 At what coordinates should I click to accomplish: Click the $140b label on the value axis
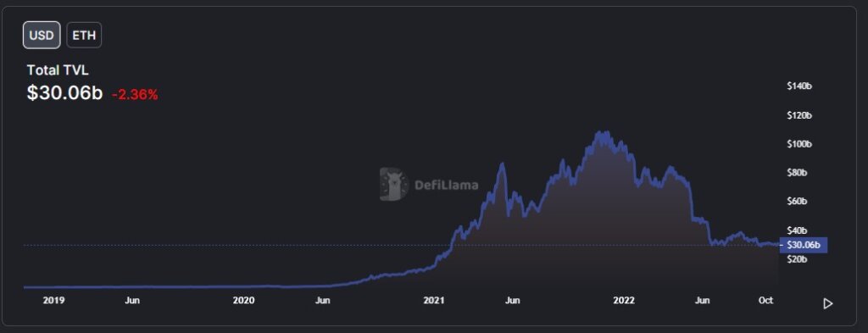tap(798, 86)
